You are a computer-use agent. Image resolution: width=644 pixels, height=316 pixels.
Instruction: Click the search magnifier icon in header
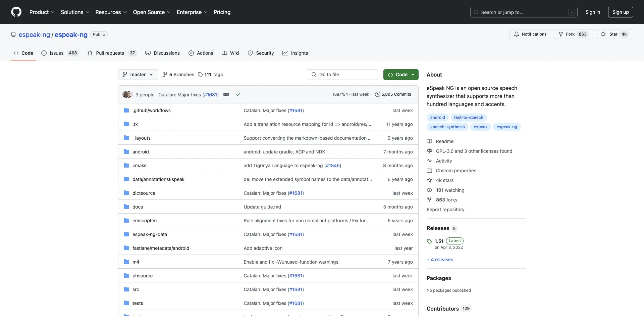coord(476,12)
